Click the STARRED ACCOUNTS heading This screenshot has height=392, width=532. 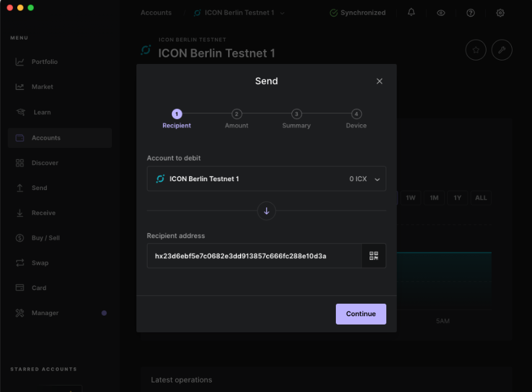[43, 369]
